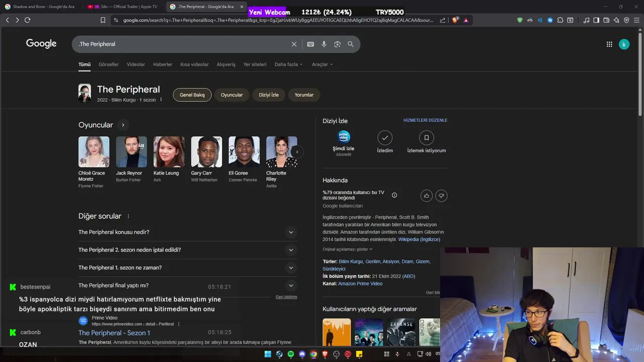Click the 'Oyuncular' chip button
The width and height of the screenshot is (644, 362).
pos(232,95)
